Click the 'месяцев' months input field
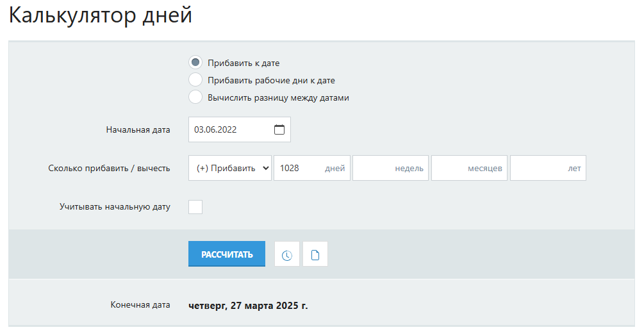Screen dimensions: 644x332 pos(470,168)
